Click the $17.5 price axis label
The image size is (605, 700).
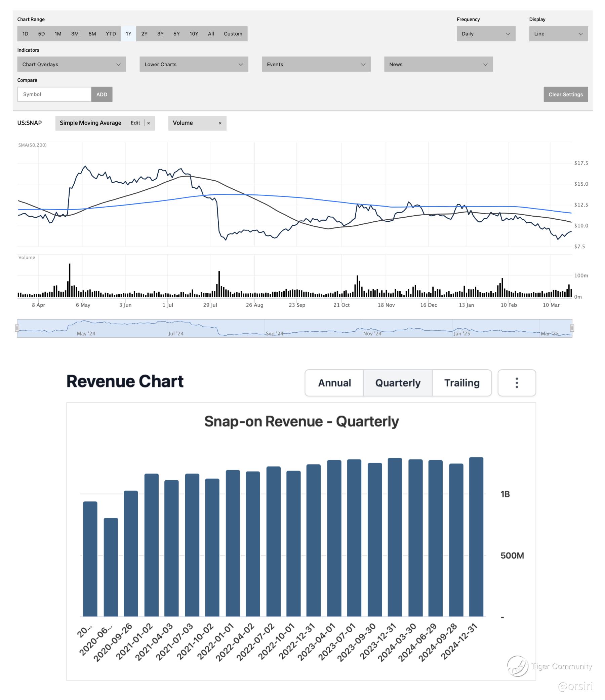(581, 163)
